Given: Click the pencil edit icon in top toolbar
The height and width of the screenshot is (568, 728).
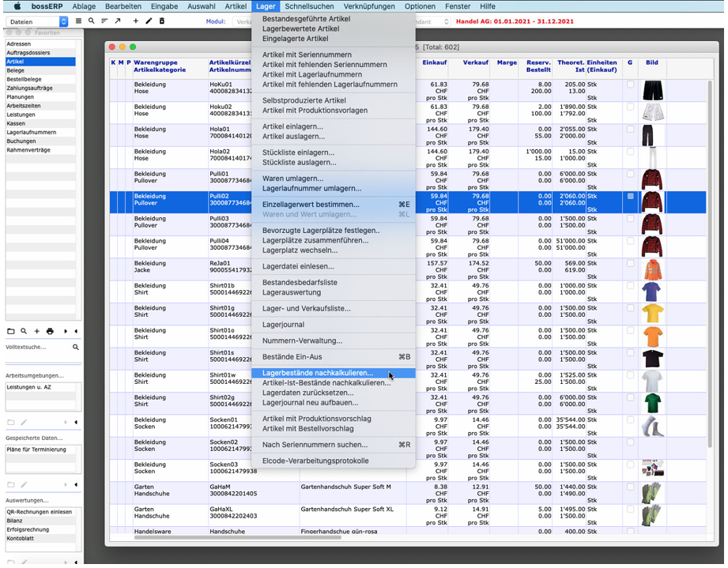Looking at the screenshot, I should pyautogui.click(x=149, y=21).
